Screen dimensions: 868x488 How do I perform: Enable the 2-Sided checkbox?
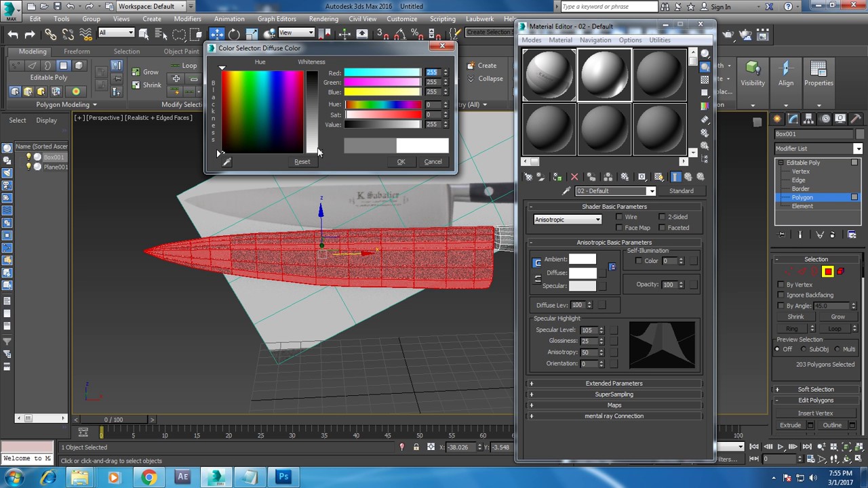click(x=662, y=217)
